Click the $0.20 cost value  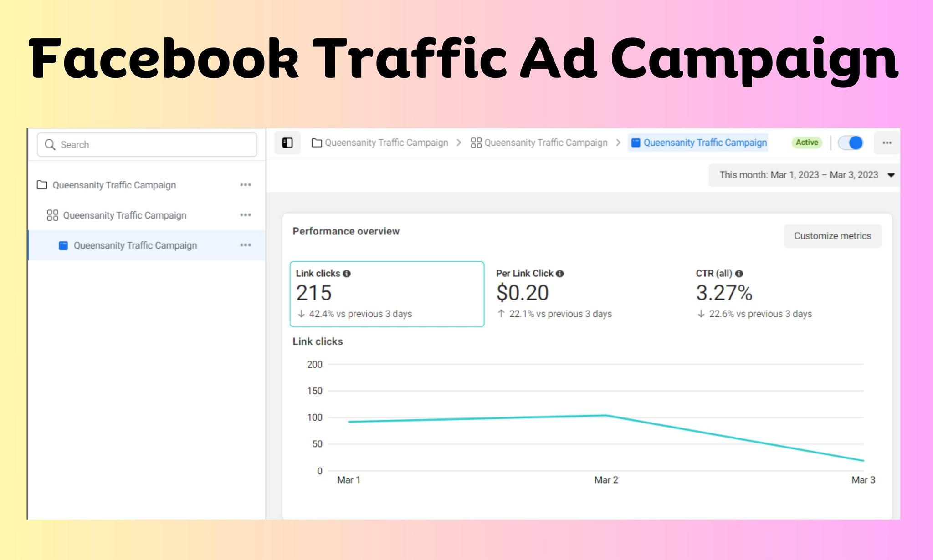point(523,293)
